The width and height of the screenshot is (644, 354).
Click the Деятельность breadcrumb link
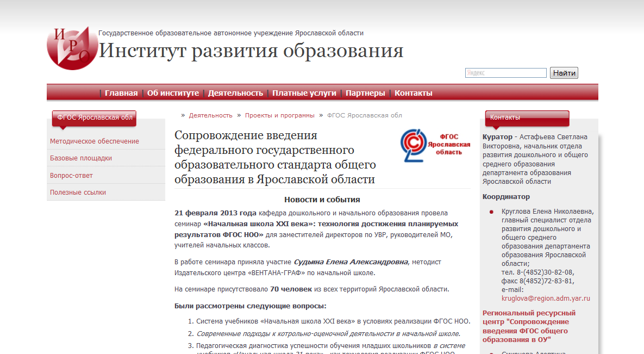[x=211, y=115]
